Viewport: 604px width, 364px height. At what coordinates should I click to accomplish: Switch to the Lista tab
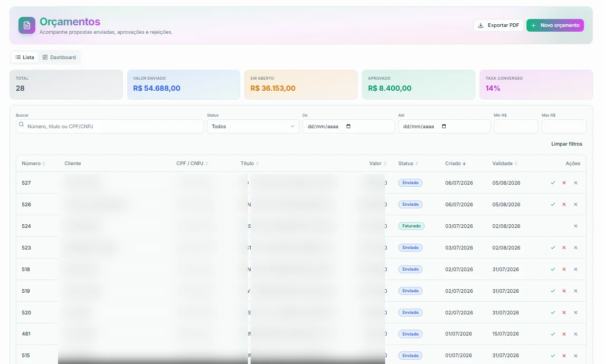coord(25,58)
